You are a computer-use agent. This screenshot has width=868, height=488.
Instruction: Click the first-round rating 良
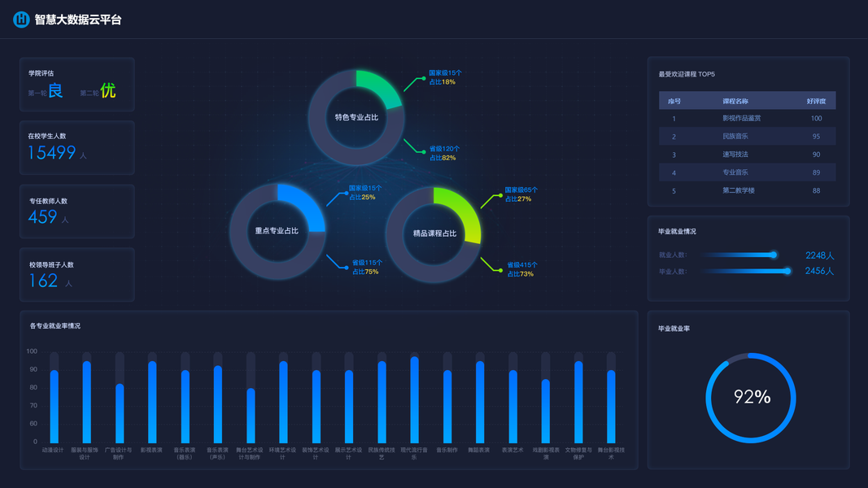[55, 90]
